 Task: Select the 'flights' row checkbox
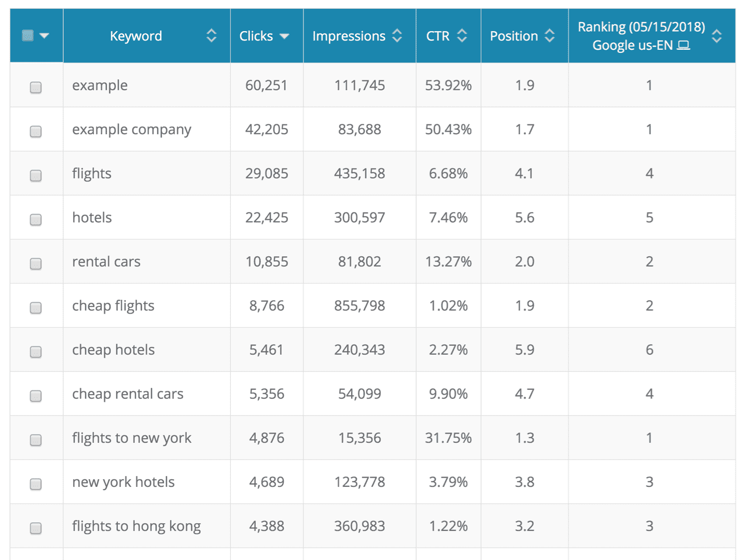[x=36, y=175]
